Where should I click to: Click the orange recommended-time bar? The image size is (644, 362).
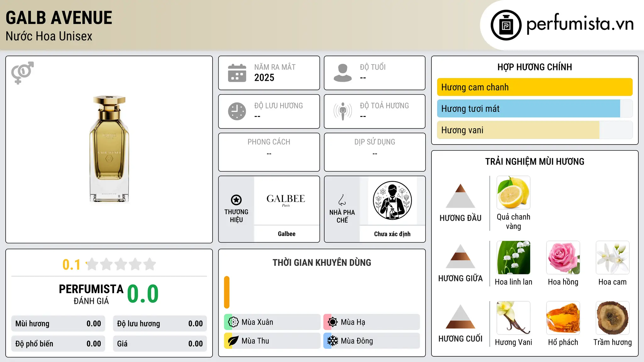pos(227,292)
